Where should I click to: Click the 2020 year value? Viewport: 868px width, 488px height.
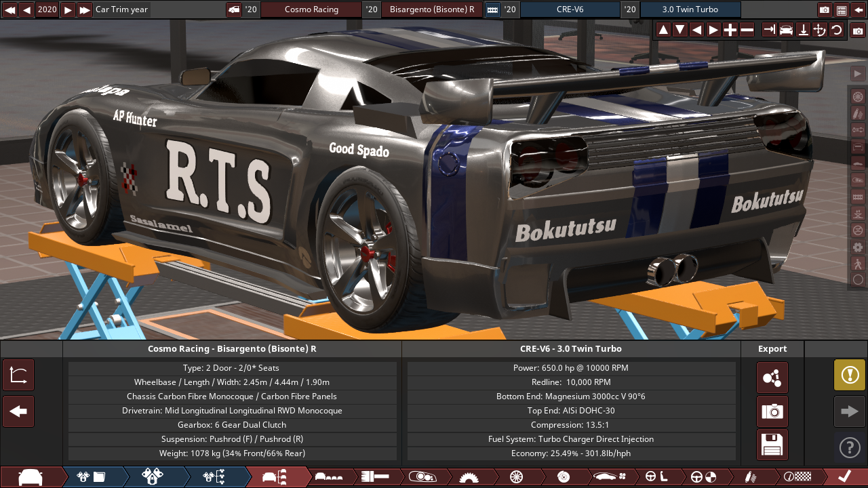point(47,9)
